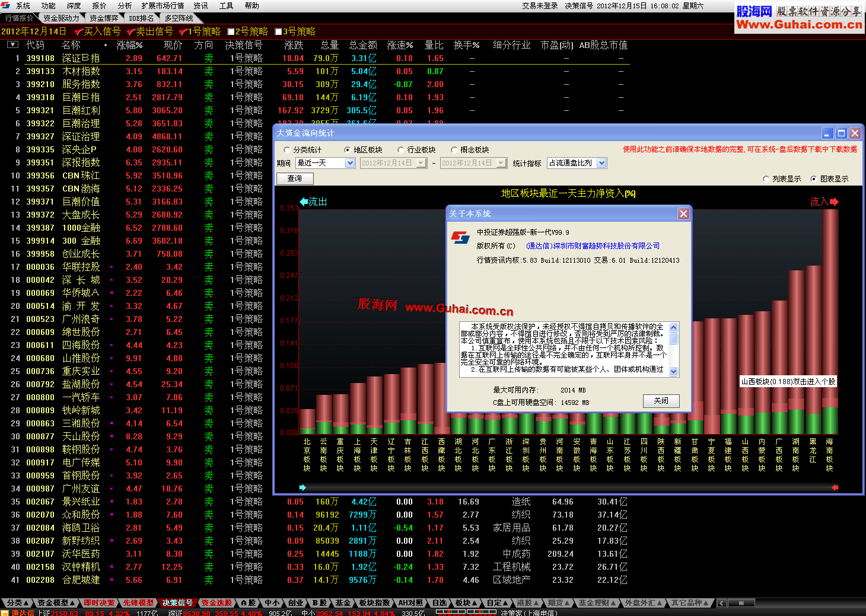866x616 pixels.
Task: Close the 大资金流向统计 window
Action: tap(855, 133)
